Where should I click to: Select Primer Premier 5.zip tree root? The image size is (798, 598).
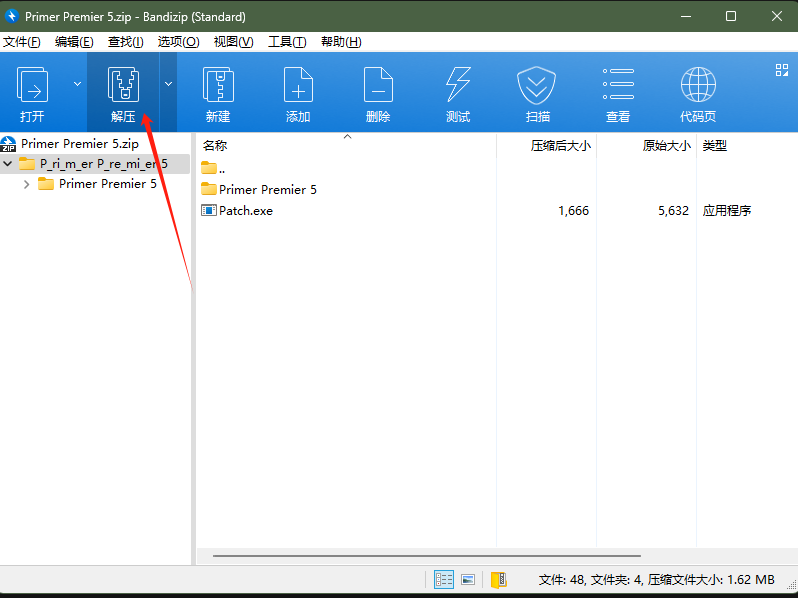pyautogui.click(x=80, y=144)
